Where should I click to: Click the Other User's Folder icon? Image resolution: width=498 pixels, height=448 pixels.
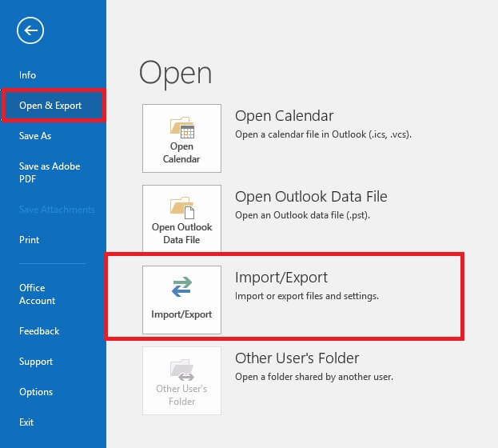point(182,370)
